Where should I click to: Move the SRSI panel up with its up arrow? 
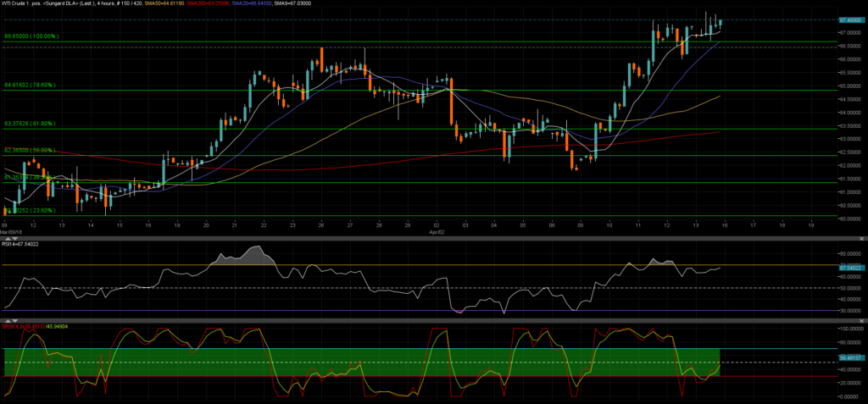tap(8, 321)
